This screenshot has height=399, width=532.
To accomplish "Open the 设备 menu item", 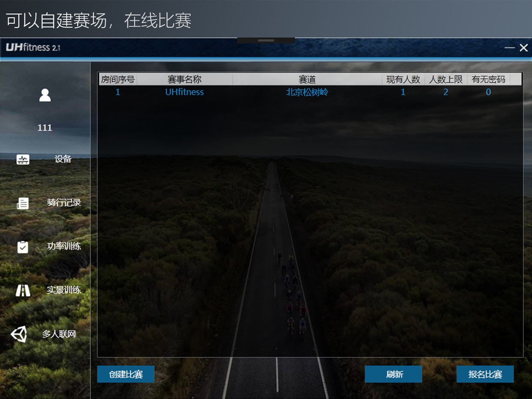I will click(63, 159).
